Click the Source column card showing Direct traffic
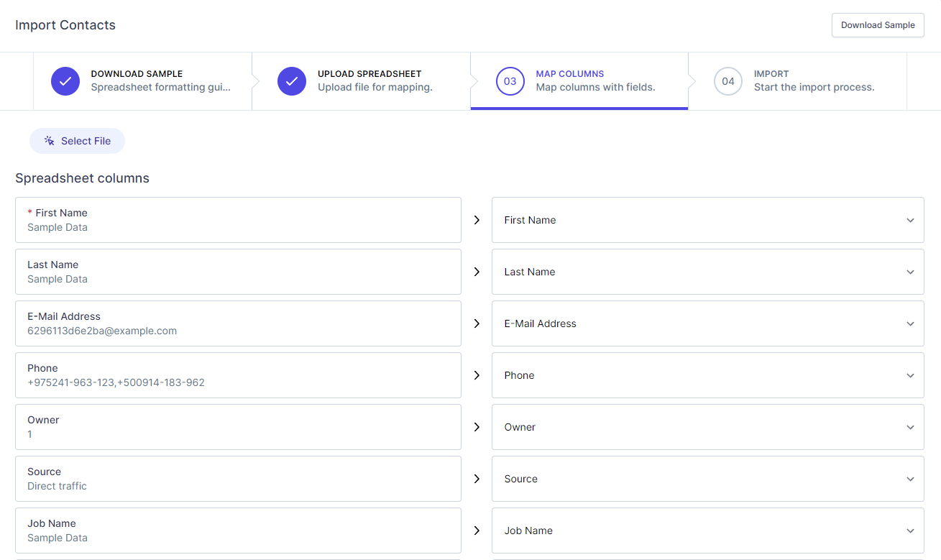The height and width of the screenshot is (560, 941). pyautogui.click(x=238, y=479)
